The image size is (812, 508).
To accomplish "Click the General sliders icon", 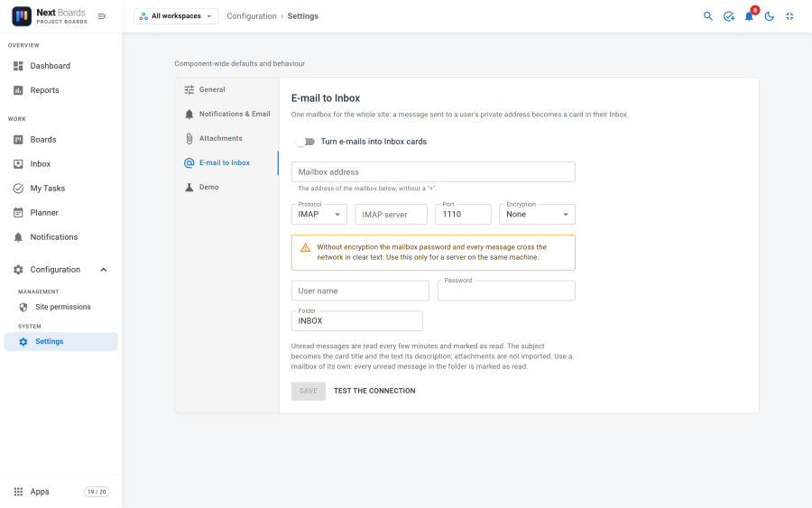I will [189, 89].
